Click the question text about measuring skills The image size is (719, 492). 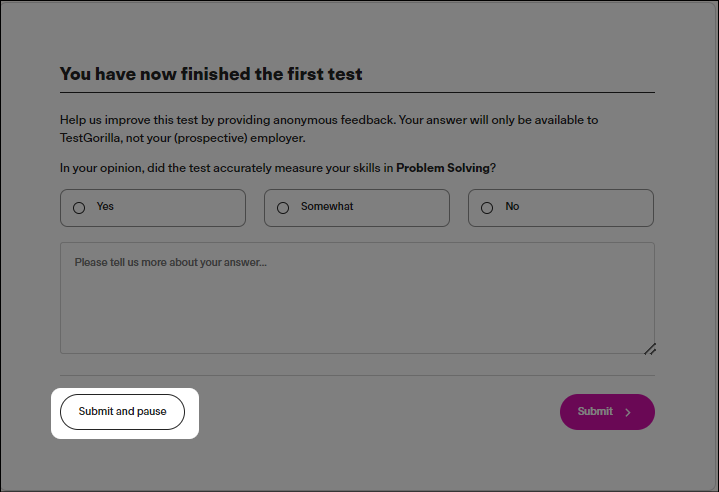click(278, 168)
